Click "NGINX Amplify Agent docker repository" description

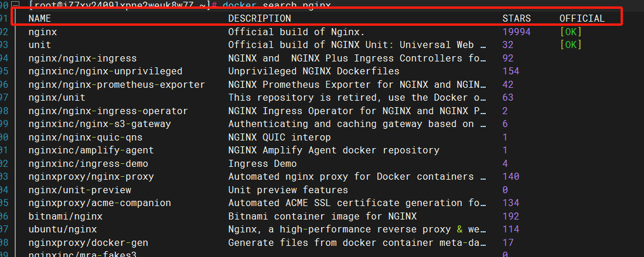tap(334, 150)
